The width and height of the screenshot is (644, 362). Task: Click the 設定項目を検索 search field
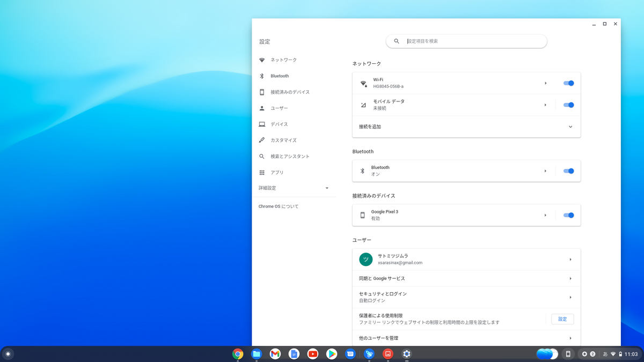[x=466, y=41]
